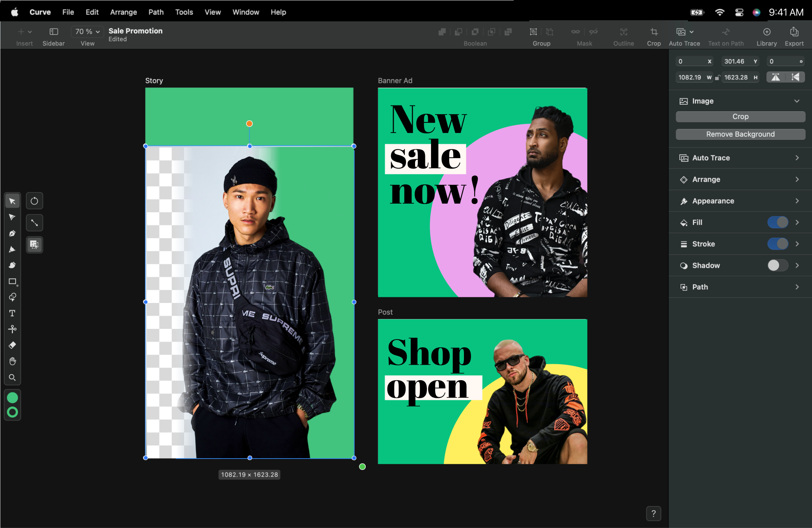Select the Scissors tool
Screen dimensions: 812x528
click(x=12, y=328)
